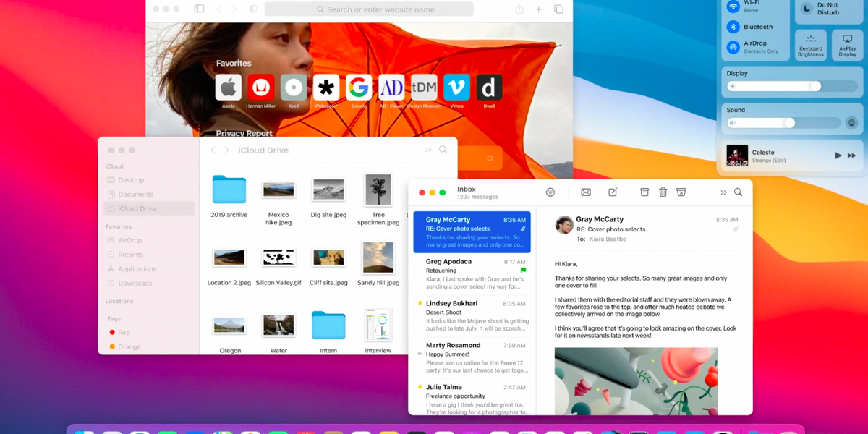Click the Kiara Beattie recipient
Screen dimensions: 868x434
pos(609,239)
